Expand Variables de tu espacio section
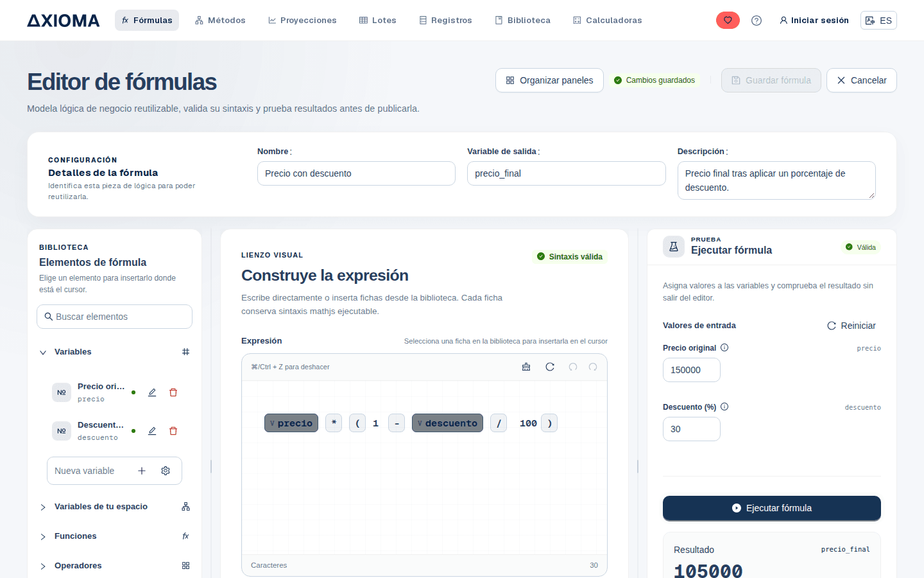 (43, 507)
